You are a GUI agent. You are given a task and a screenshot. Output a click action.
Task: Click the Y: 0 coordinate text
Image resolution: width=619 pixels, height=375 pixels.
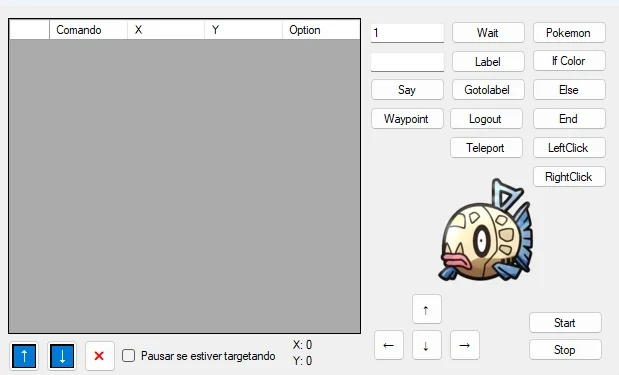pos(302,361)
